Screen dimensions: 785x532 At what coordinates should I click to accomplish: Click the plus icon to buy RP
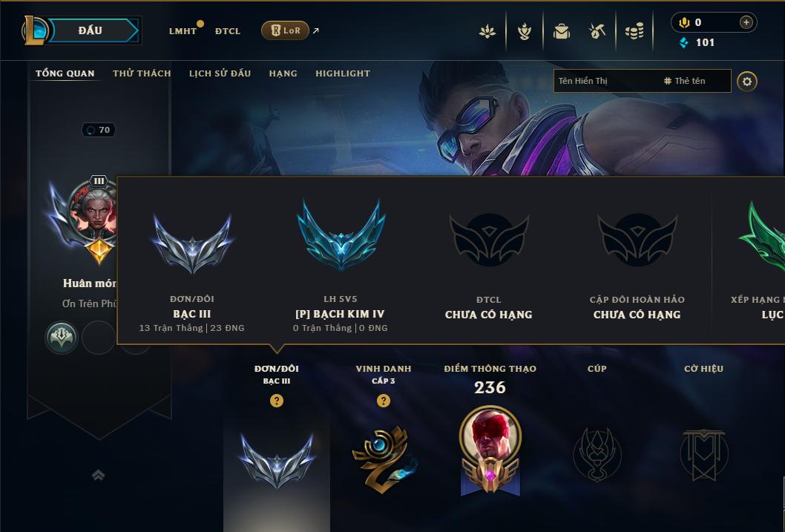tap(746, 22)
